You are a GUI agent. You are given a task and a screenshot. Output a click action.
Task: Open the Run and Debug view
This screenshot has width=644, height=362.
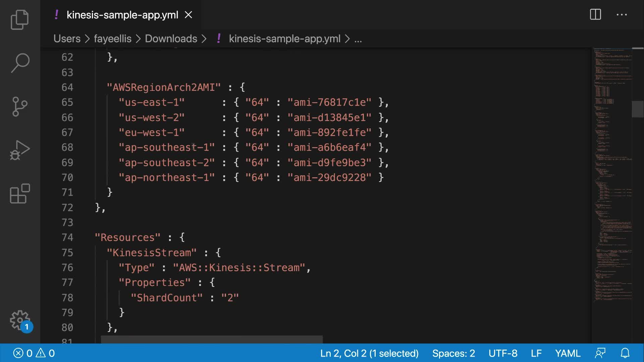coord(20,150)
